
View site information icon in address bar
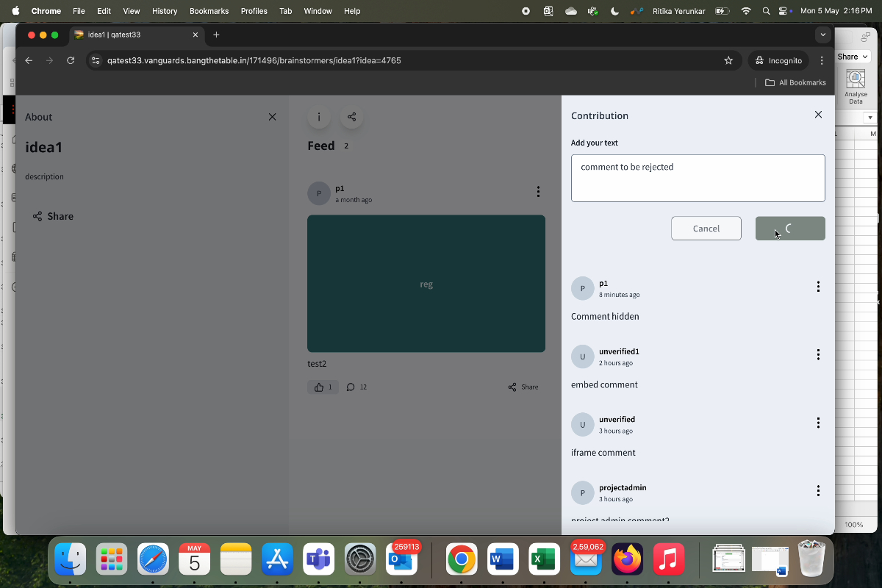95,60
